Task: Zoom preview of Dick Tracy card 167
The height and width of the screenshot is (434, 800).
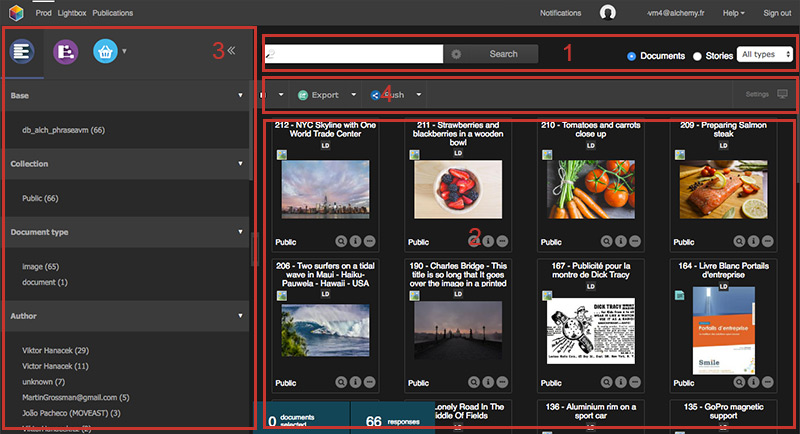Action: (606, 382)
